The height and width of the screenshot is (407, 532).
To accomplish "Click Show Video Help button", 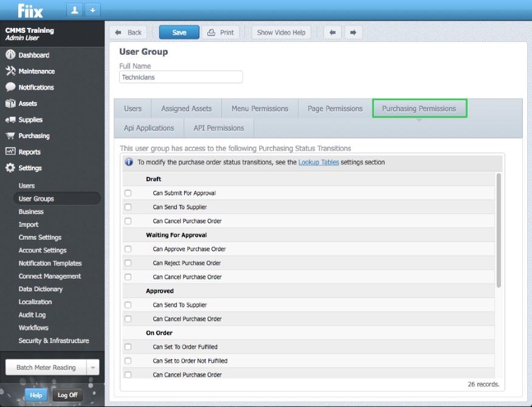I will 282,33.
